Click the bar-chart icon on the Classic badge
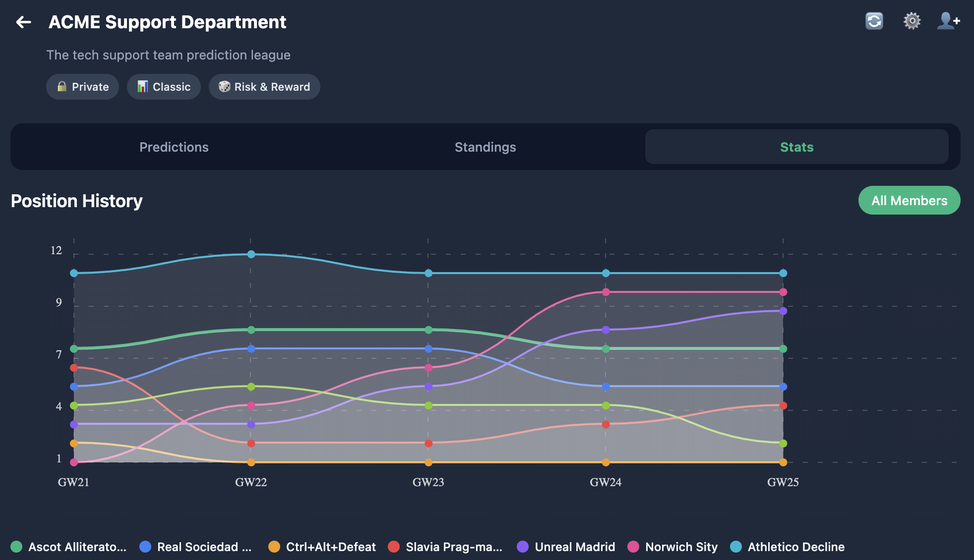 pyautogui.click(x=142, y=86)
